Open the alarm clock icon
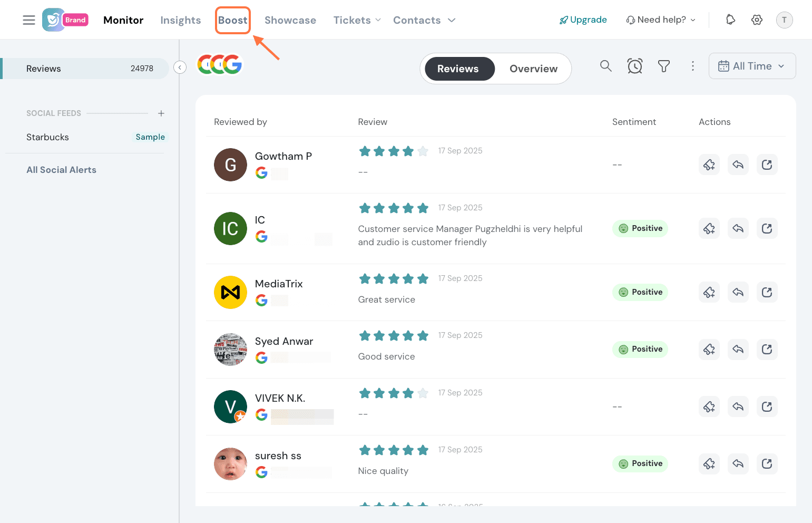Viewport: 812px width, 523px height. coord(635,66)
